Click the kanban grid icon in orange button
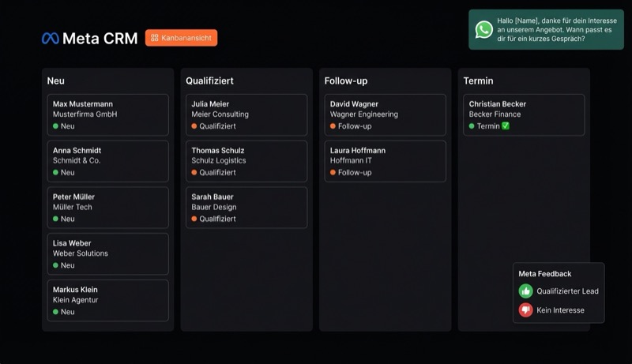Image resolution: width=632 pixels, height=364 pixels. pyautogui.click(x=155, y=38)
